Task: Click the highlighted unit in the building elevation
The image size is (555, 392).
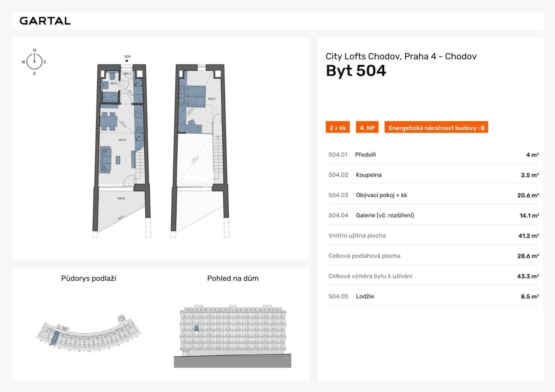Action: [x=196, y=328]
